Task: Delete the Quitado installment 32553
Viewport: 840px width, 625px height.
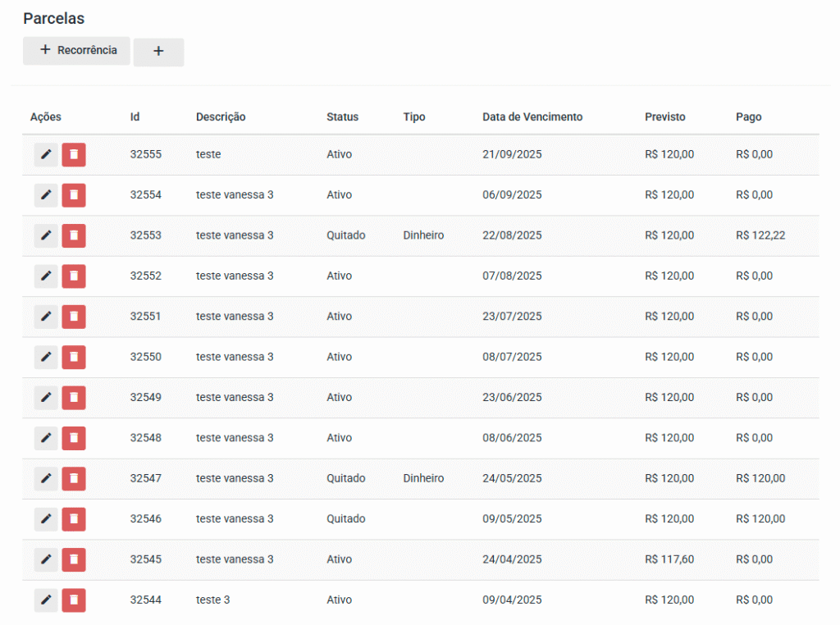Action: (x=74, y=235)
